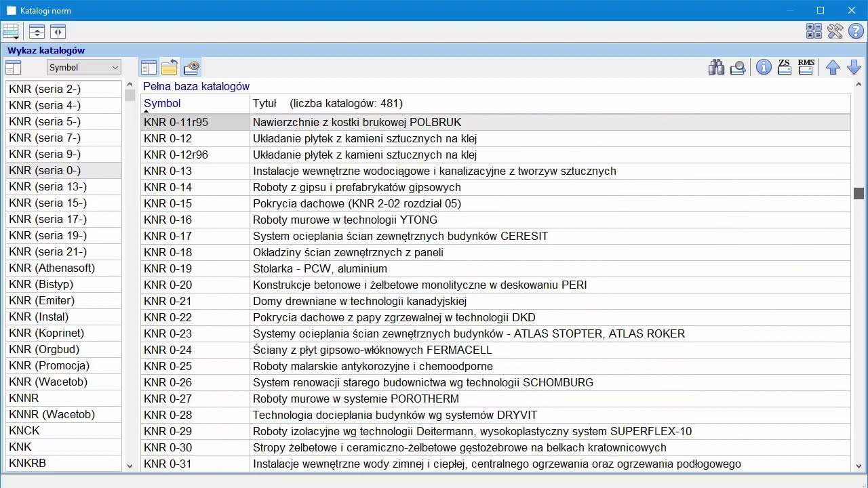This screenshot has height=488, width=868.
Task: Select KNR (seria 2-) in the list
Action: pyautogui.click(x=64, y=89)
